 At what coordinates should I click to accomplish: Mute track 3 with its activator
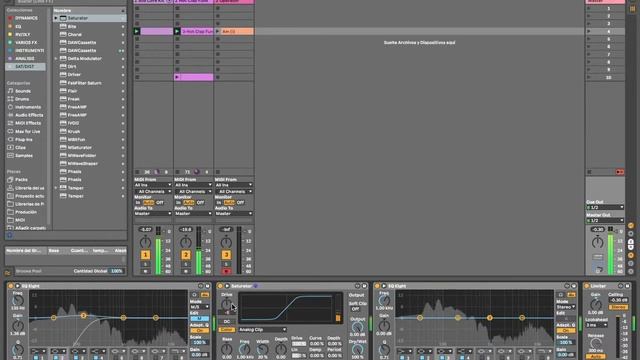[226, 255]
